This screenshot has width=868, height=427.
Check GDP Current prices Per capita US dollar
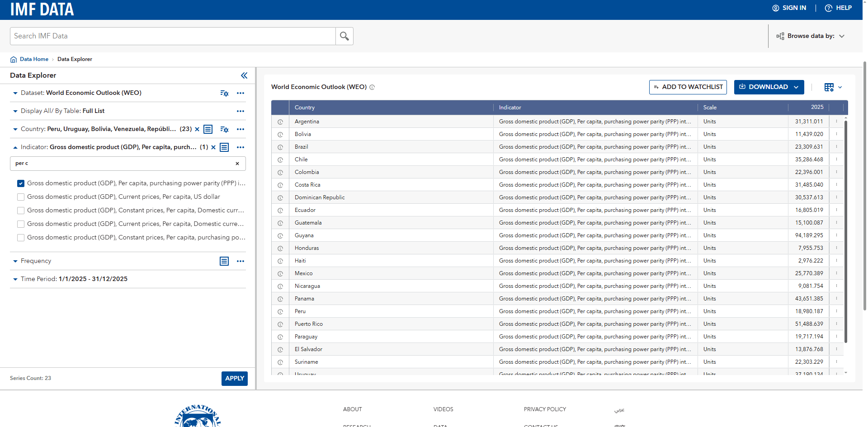pos(21,197)
